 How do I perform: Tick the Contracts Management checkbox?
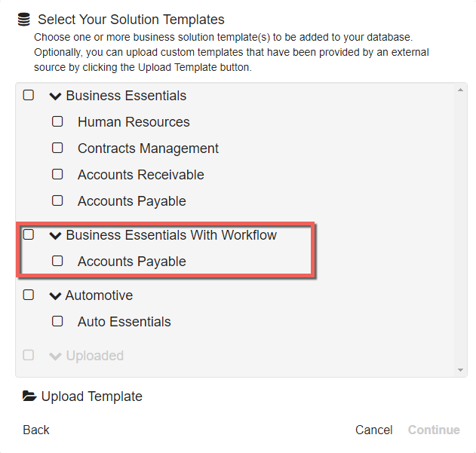point(57,148)
